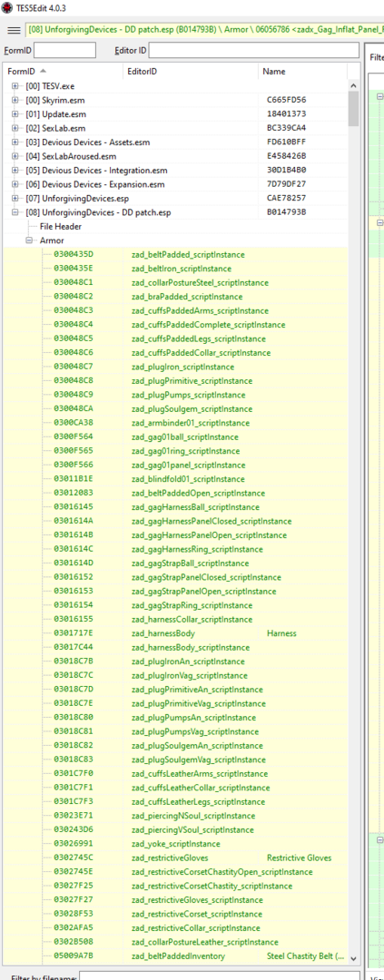
Task: Select zad_piercingNSoul_scriptInstance row
Action: (x=175, y=816)
